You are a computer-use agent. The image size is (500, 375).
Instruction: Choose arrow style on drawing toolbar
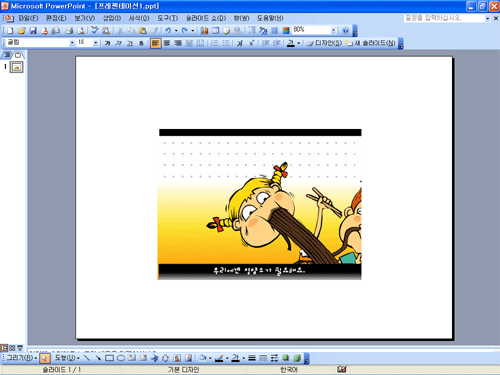274,358
